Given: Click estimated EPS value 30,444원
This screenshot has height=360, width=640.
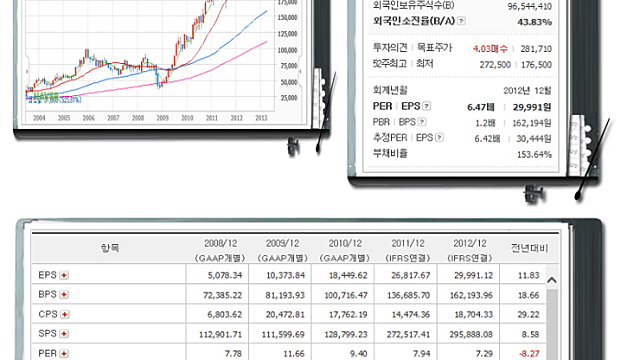Looking at the screenshot, I should [534, 139].
